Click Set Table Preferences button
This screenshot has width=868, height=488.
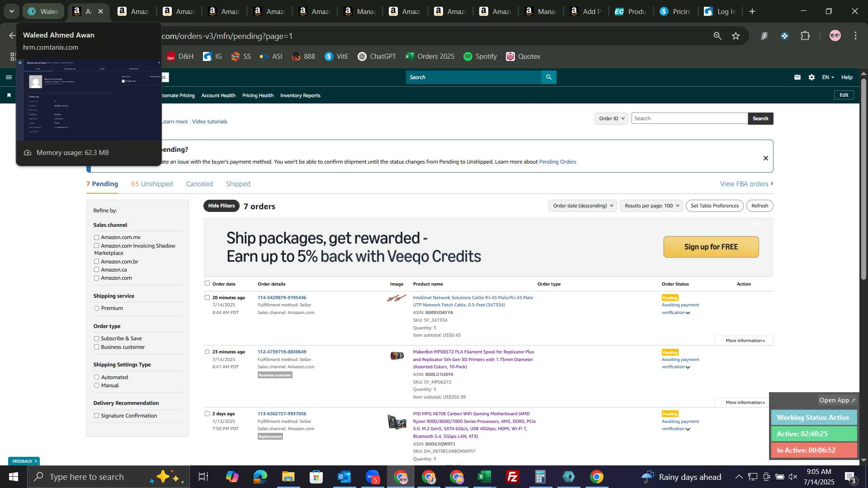coord(714,206)
